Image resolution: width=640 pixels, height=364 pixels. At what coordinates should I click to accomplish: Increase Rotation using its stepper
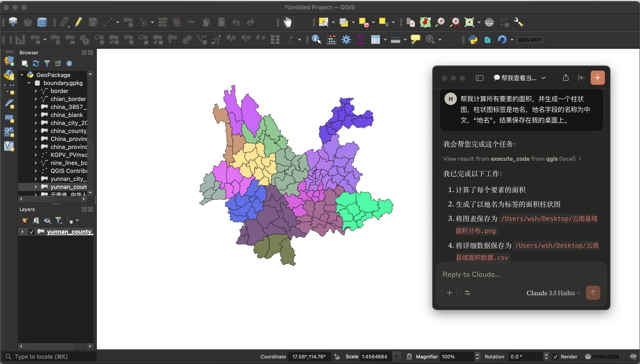[x=546, y=354]
